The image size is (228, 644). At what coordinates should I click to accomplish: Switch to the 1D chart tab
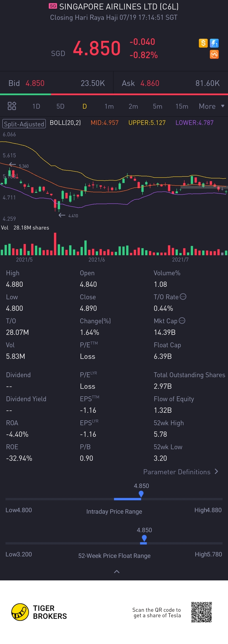coord(36,106)
